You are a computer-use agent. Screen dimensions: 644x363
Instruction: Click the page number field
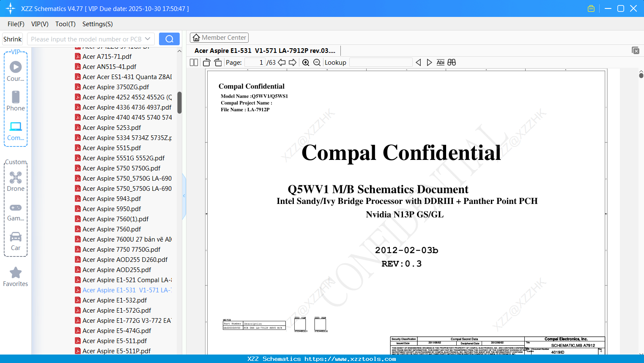[255, 62]
